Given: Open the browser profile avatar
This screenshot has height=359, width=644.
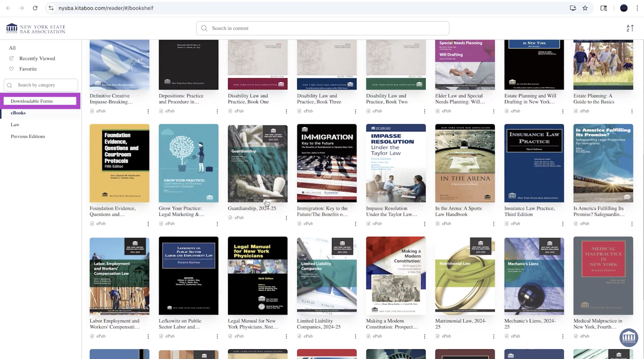Looking at the screenshot, I should pos(624,8).
